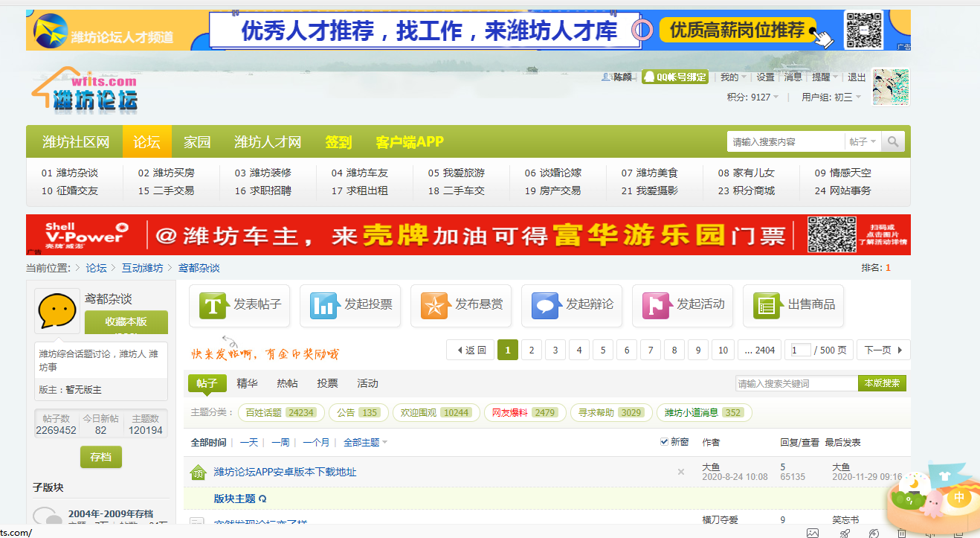Select the 客户端APP navigation item
The image size is (980, 538).
tap(410, 141)
